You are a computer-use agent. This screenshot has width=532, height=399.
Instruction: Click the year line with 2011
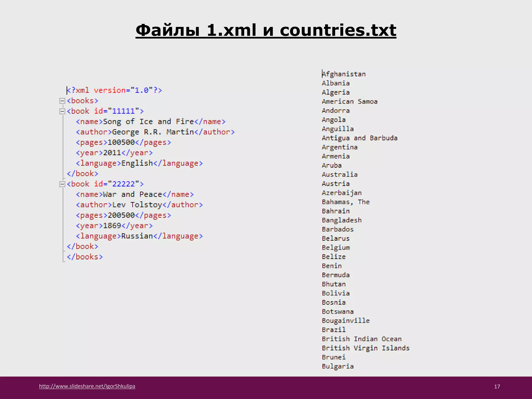[114, 153]
